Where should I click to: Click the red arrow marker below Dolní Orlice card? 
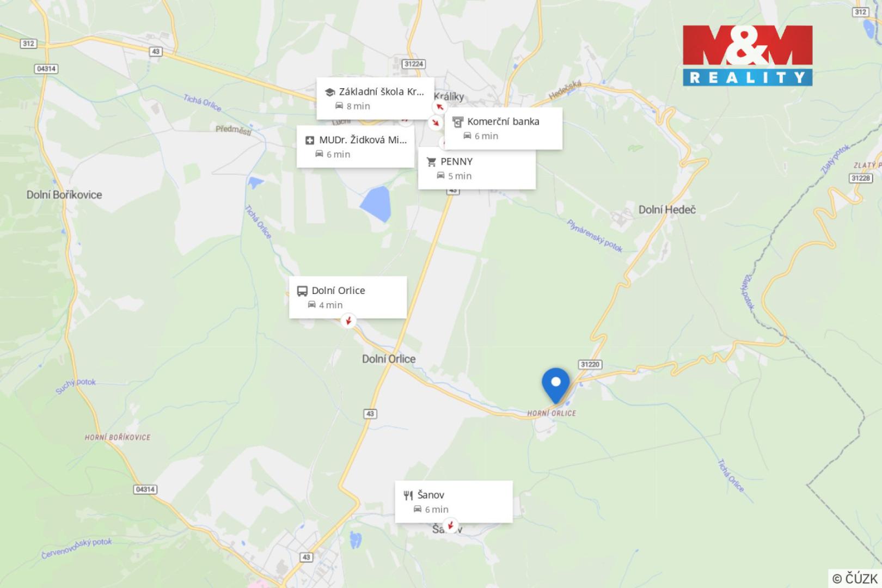348,321
